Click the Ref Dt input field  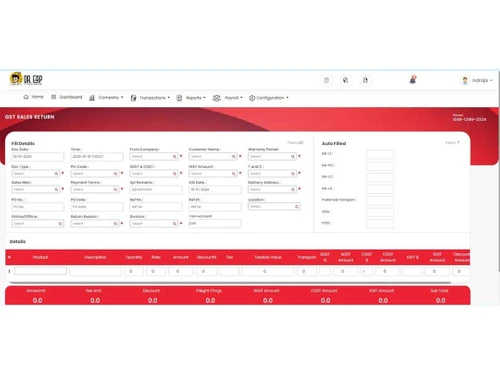click(215, 207)
